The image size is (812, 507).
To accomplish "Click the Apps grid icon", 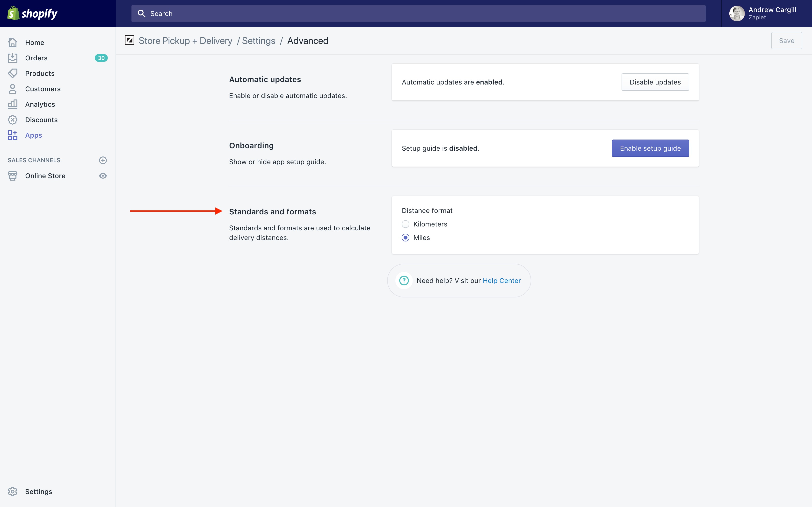I will pos(12,135).
